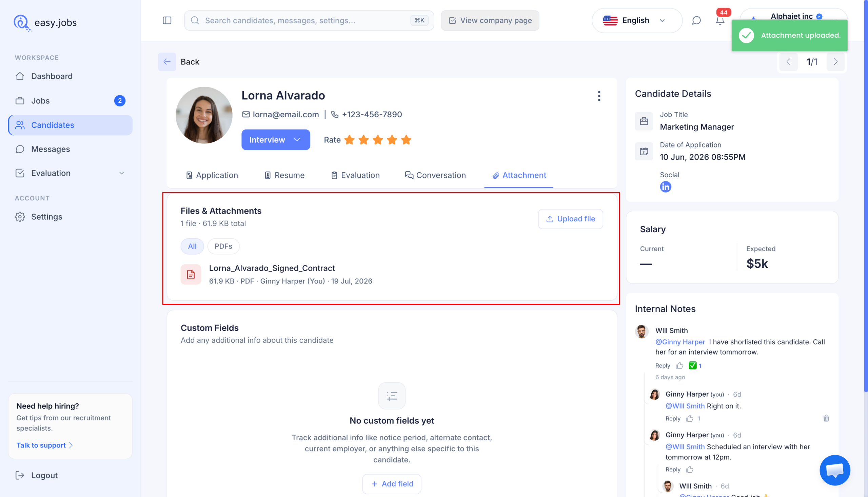Switch to the Application tab
The image size is (868, 497).
pyautogui.click(x=212, y=175)
